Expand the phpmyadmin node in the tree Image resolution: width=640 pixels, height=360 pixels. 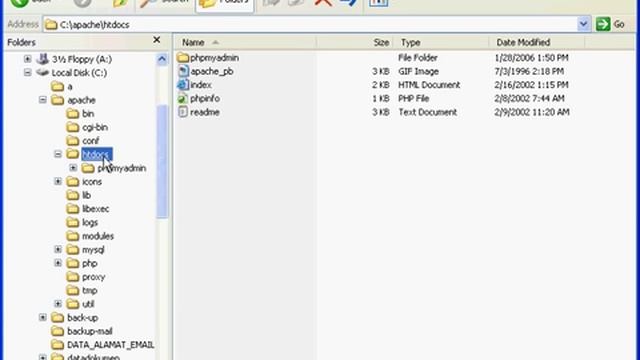[x=73, y=168]
